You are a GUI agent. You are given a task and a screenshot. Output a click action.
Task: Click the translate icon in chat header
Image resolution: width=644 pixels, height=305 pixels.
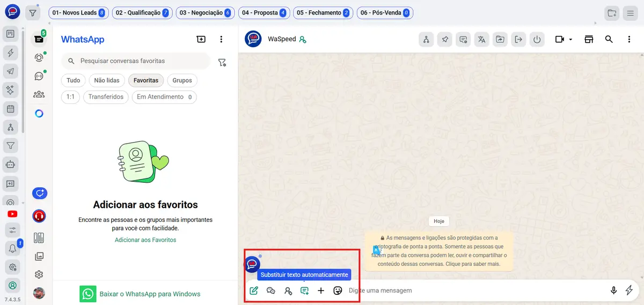(x=482, y=39)
